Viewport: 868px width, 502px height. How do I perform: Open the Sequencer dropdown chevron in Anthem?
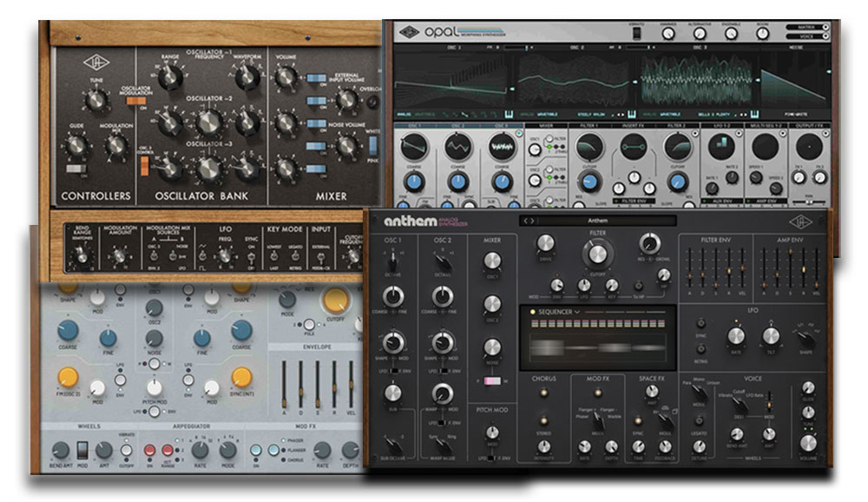tap(577, 312)
